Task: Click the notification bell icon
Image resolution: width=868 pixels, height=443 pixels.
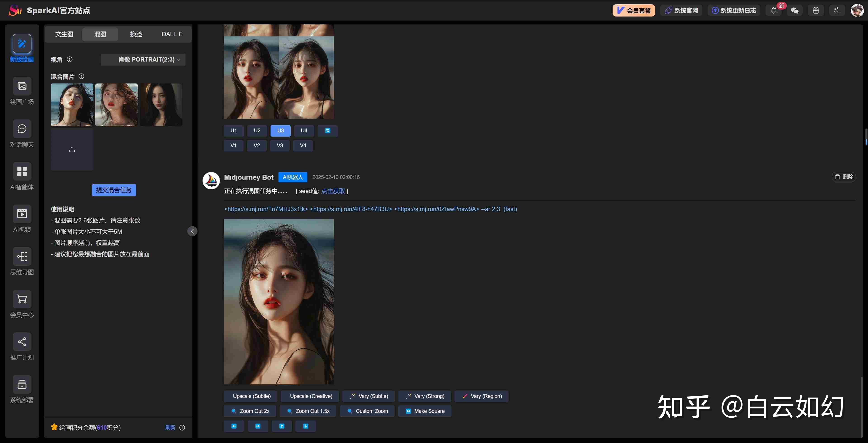Action: point(773,10)
